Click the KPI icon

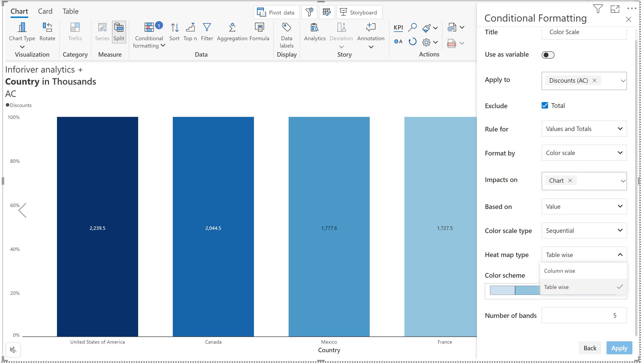pyautogui.click(x=398, y=27)
